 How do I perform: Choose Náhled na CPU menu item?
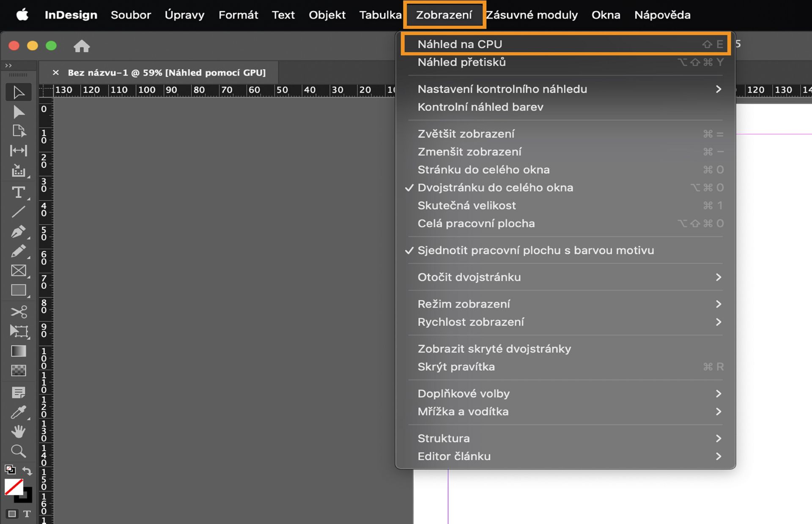(x=460, y=44)
